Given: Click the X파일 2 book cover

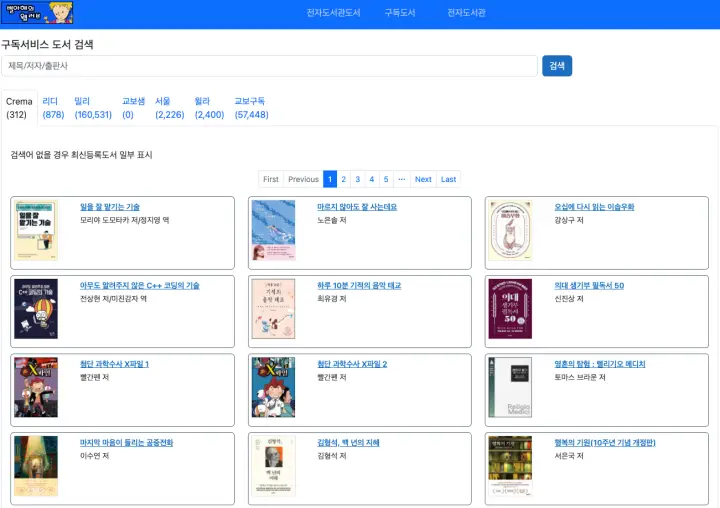Looking at the screenshot, I should point(273,388).
